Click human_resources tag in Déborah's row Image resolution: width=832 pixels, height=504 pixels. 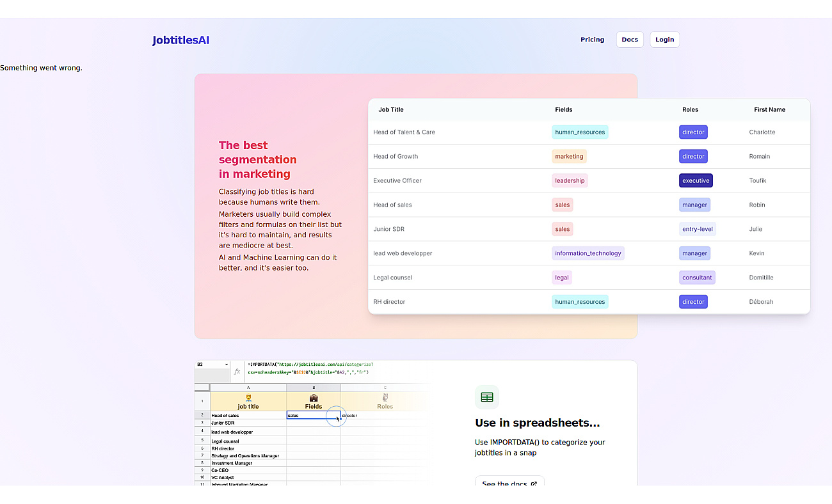pos(580,302)
